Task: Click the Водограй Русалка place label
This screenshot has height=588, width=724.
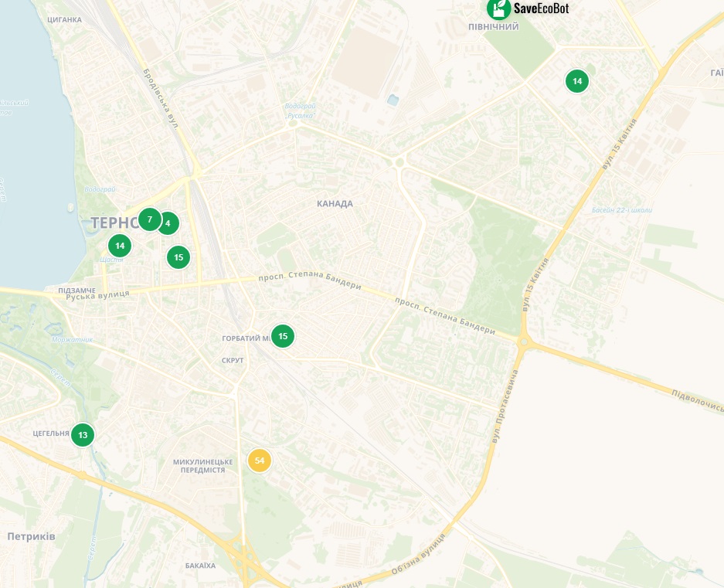Action: pos(300,110)
